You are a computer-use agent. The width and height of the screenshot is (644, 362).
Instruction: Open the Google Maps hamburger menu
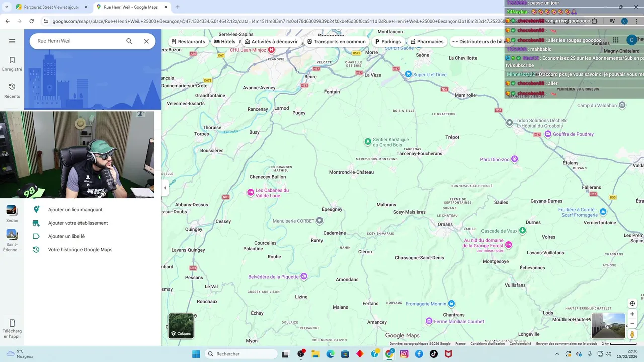point(12,41)
